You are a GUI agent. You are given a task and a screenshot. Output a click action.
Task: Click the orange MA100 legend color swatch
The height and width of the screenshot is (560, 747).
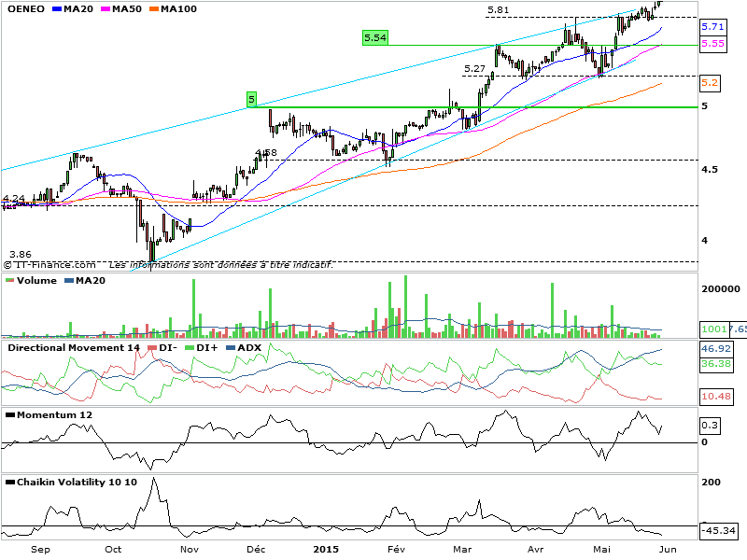(154, 9)
